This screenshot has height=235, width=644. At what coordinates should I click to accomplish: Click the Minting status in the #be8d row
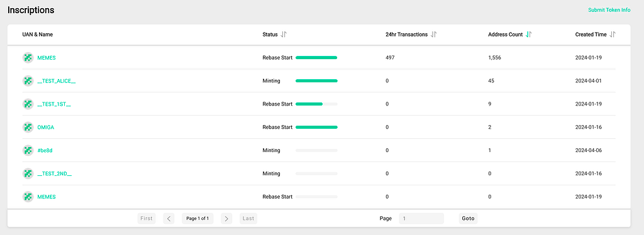pos(272,151)
